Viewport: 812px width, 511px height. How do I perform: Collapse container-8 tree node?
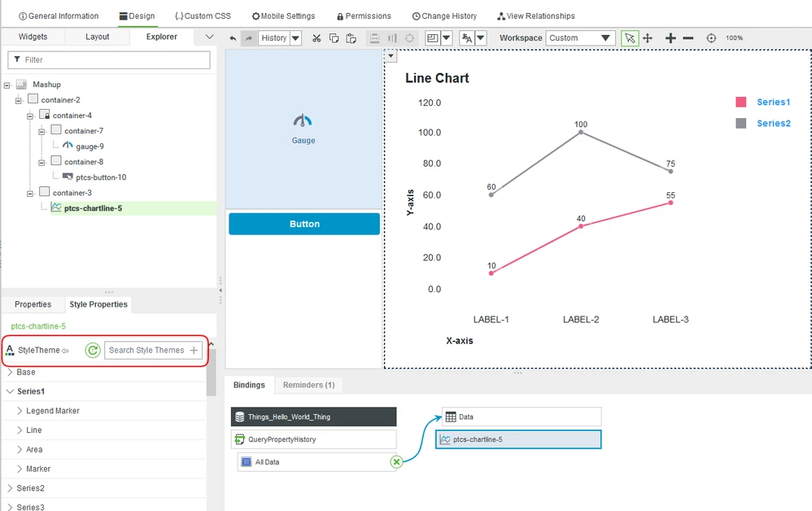[41, 163]
